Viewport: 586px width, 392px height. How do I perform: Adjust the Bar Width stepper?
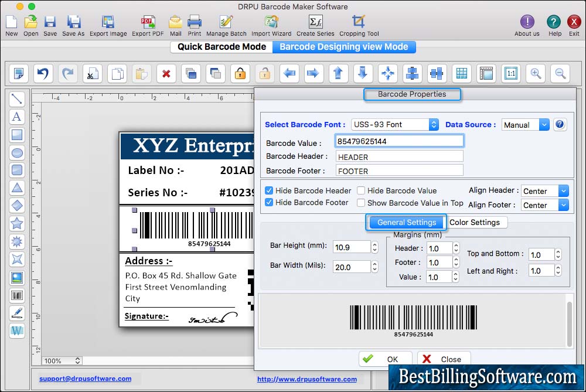[374, 267]
